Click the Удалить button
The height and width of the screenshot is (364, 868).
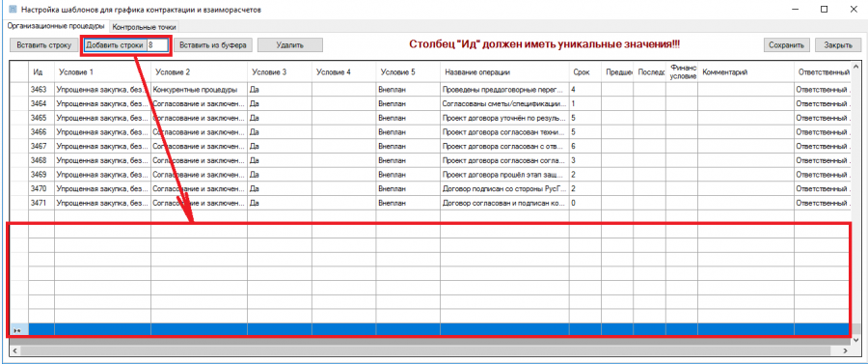pyautogui.click(x=289, y=45)
